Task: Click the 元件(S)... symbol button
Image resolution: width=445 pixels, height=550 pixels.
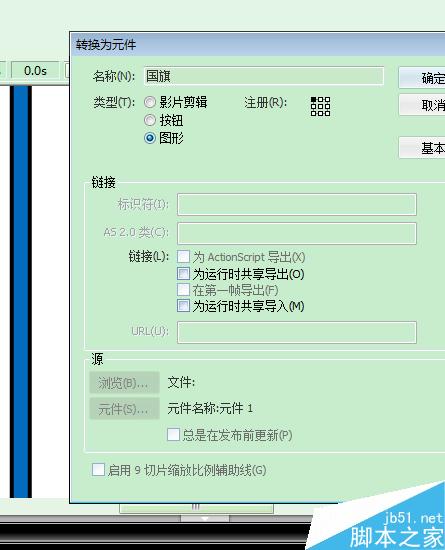Action: (124, 409)
